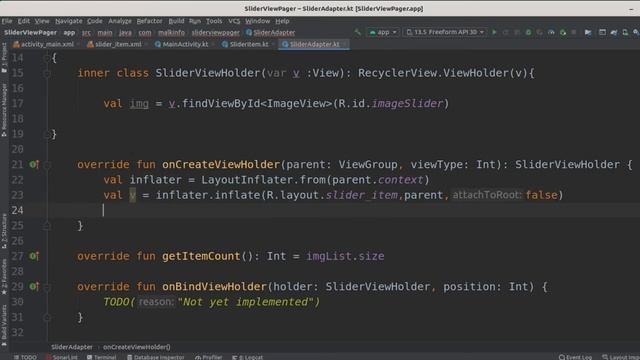Open the Analyze menu
The width and height of the screenshot is (640, 360).
[x=120, y=21]
